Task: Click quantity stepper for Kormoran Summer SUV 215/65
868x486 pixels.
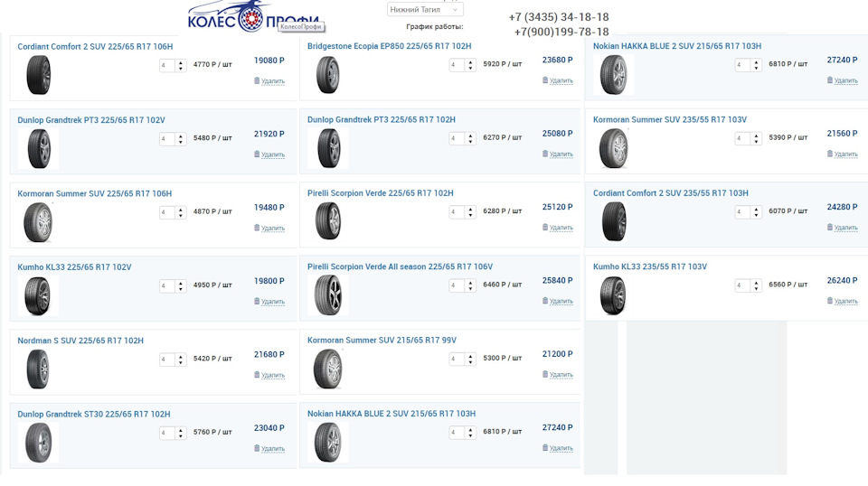Action: 470,359
